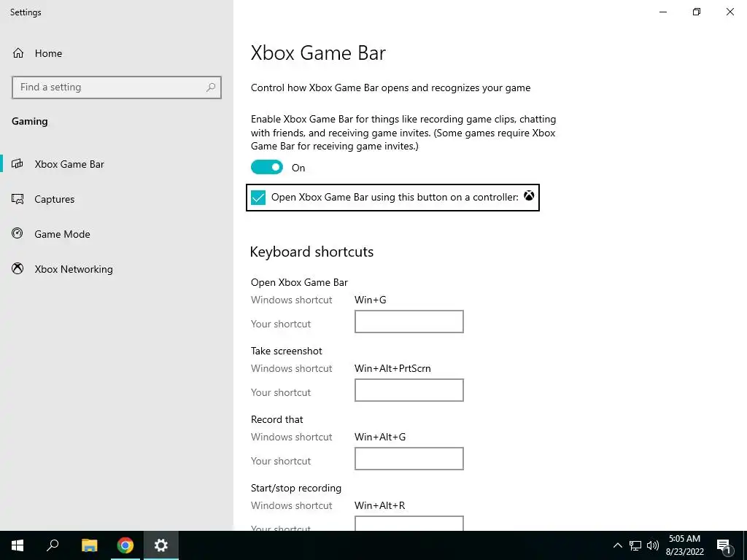Show hidden system tray icons
The image size is (747, 560).
pyautogui.click(x=617, y=545)
